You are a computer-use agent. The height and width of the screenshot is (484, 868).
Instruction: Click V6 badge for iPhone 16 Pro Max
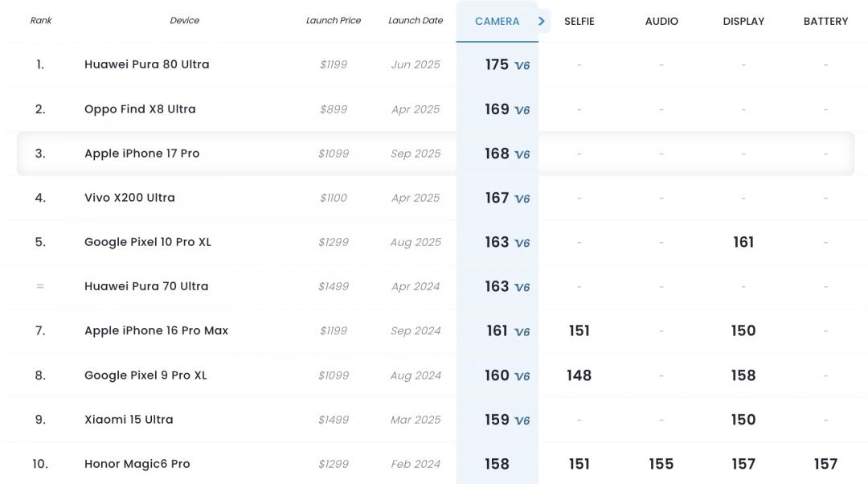click(x=522, y=331)
